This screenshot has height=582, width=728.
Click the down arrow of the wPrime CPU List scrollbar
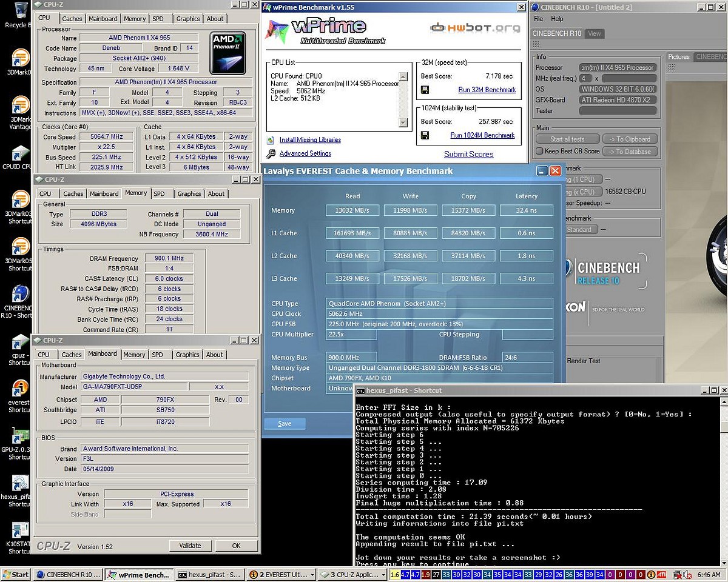pos(403,123)
